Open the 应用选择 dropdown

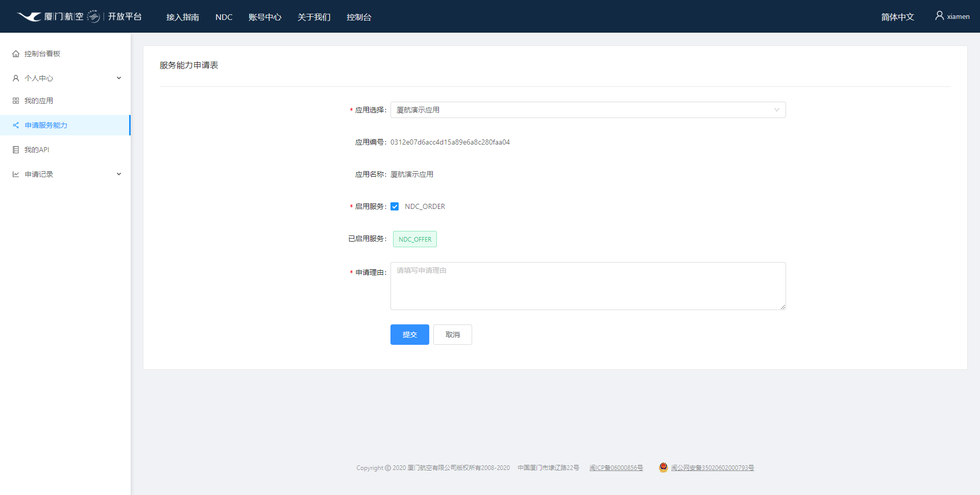coord(588,110)
